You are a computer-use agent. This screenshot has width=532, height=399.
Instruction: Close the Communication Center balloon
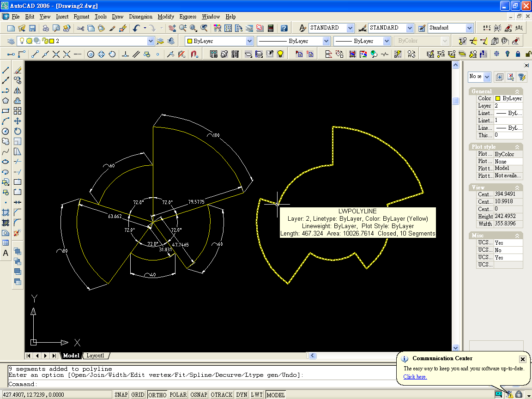[522, 359]
